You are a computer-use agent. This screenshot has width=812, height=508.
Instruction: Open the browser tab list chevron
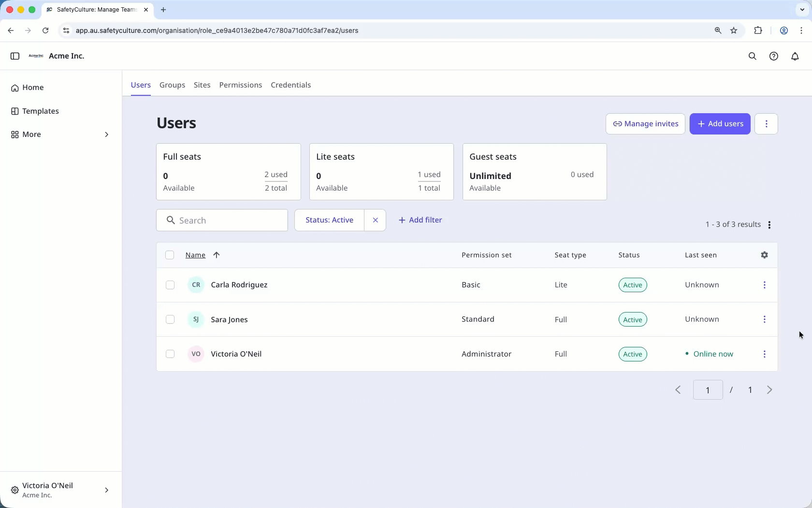(802, 10)
